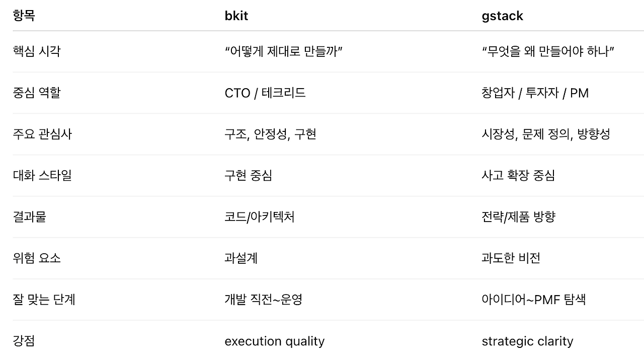Select the 구조, 안정성, 구현 cell
Screen dimensions: 644x363
pos(270,134)
